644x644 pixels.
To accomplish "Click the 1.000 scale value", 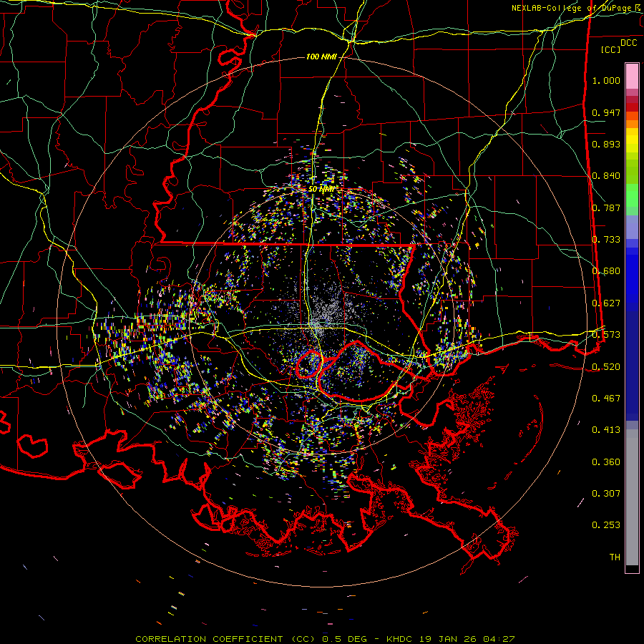I will pos(606,80).
